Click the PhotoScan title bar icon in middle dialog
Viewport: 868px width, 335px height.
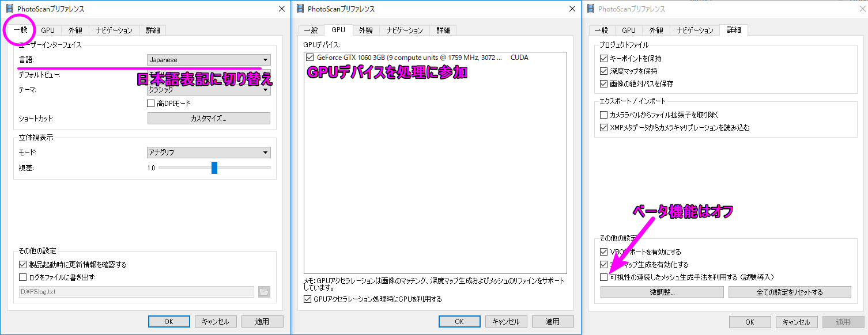(300, 9)
